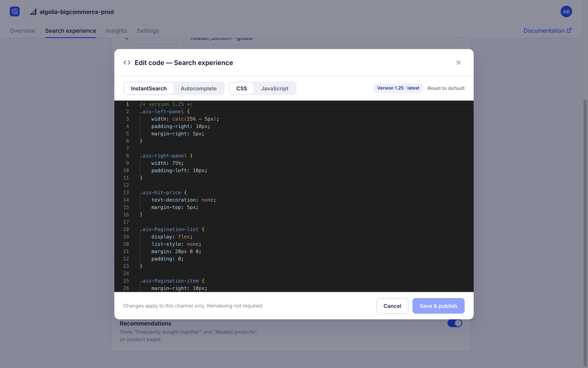The height and width of the screenshot is (368, 588).
Task: Click the .ais-Pagination-item selector line
Action: [172, 281]
